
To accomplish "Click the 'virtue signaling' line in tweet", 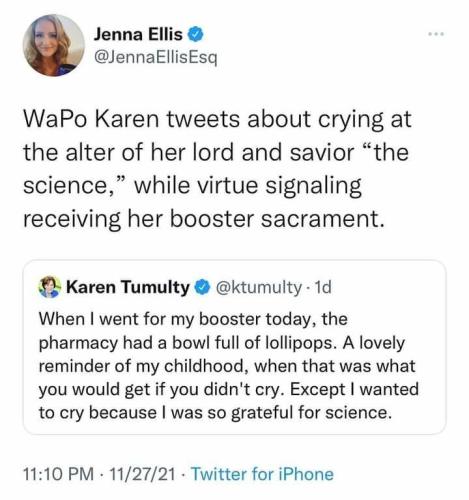I will [x=192, y=186].
